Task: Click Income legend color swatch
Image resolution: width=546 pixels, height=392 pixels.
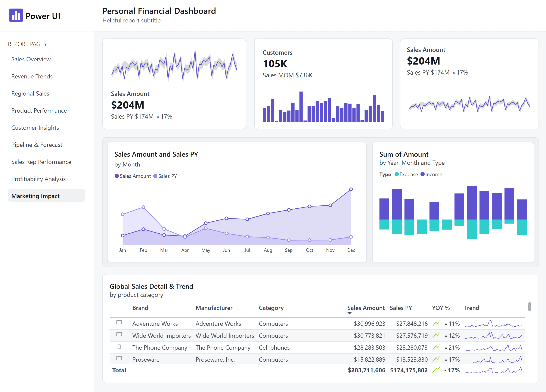Action: (x=422, y=174)
